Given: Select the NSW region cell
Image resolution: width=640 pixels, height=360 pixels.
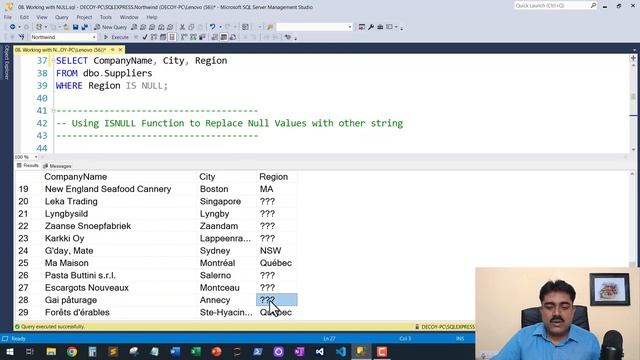Looking at the screenshot, I should tap(277, 251).
